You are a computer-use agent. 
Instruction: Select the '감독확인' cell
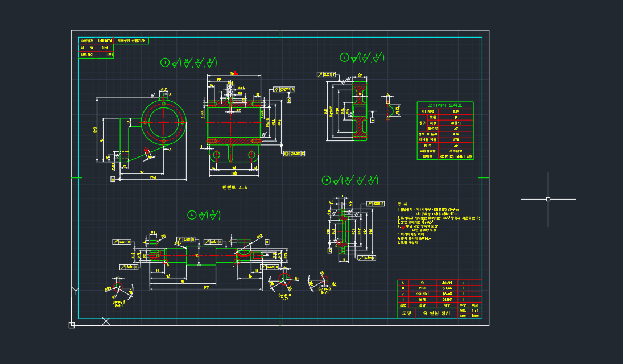tap(87, 55)
